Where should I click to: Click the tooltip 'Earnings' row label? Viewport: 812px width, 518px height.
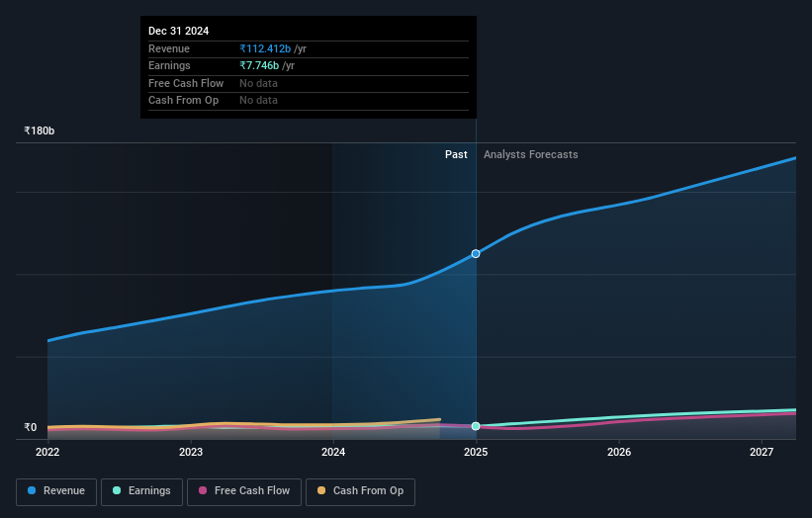(x=169, y=65)
